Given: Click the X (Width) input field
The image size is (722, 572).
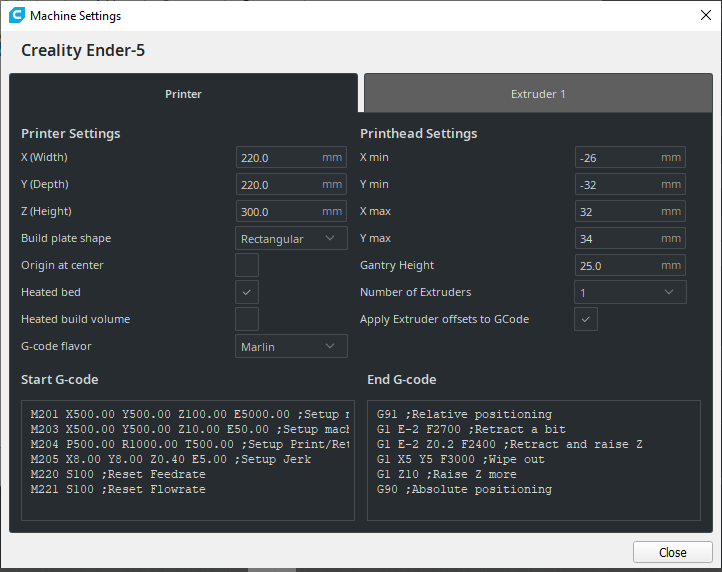Looking at the screenshot, I should coord(291,158).
